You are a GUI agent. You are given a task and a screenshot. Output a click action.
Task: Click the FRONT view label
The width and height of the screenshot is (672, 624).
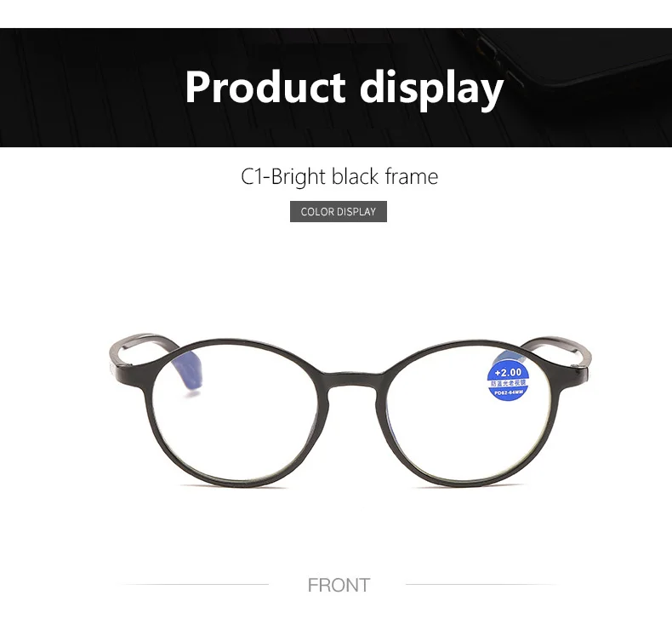pos(339,585)
